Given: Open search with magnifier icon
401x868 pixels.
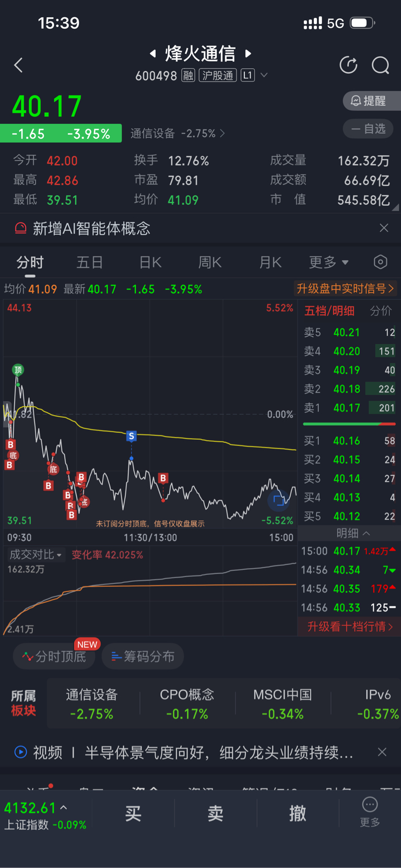Looking at the screenshot, I should tap(381, 65).
